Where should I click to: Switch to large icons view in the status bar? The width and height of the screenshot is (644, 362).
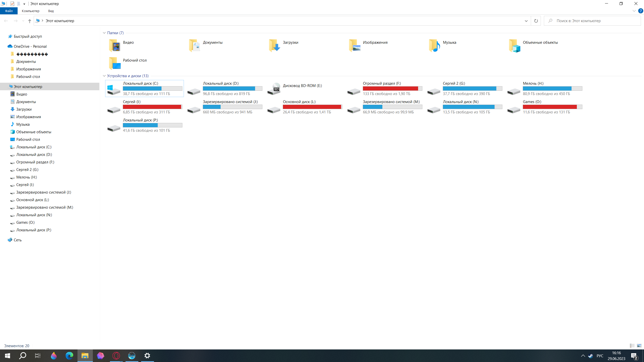639,346
